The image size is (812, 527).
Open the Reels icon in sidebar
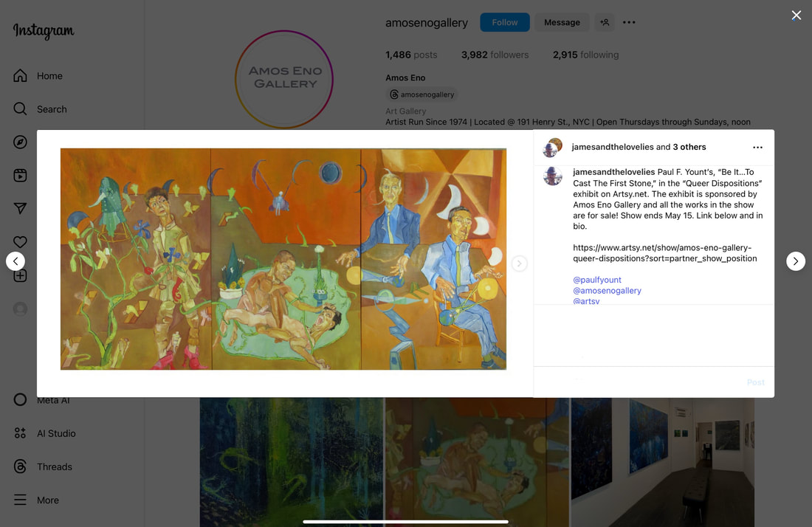click(20, 176)
